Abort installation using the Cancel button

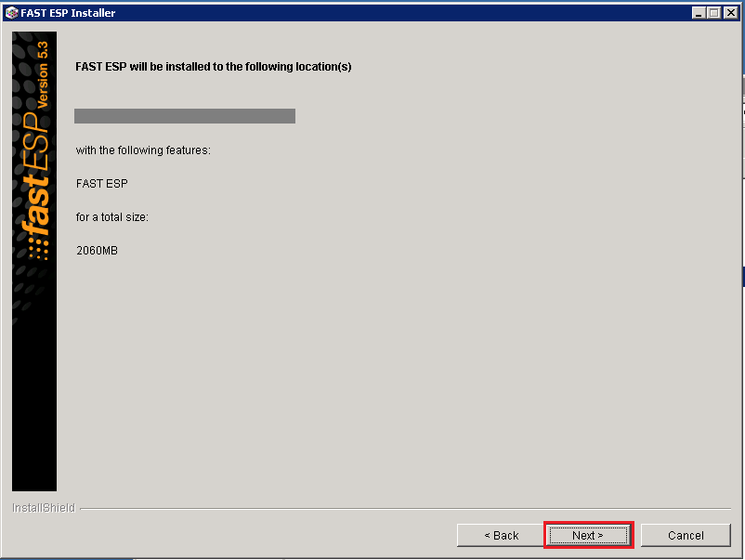(686, 535)
